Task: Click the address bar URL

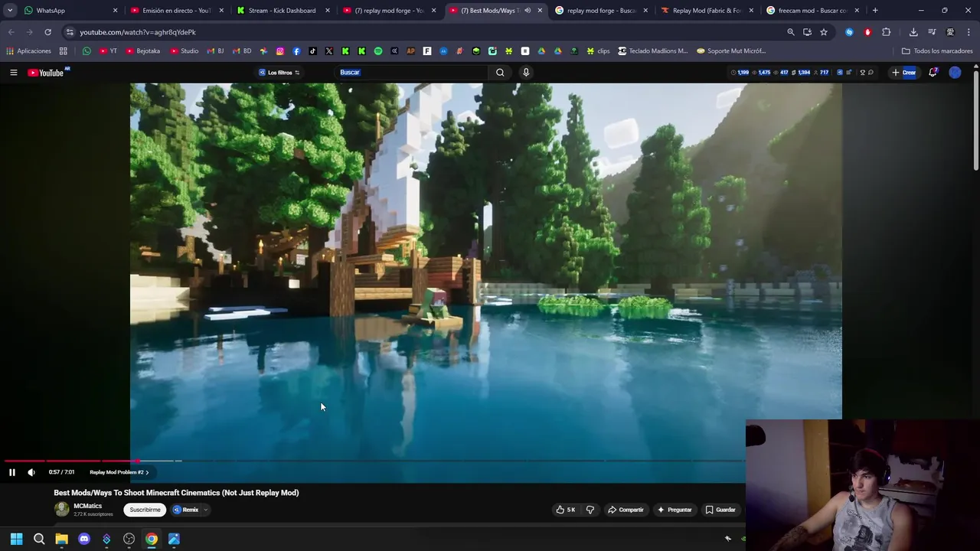Action: pyautogui.click(x=138, y=32)
